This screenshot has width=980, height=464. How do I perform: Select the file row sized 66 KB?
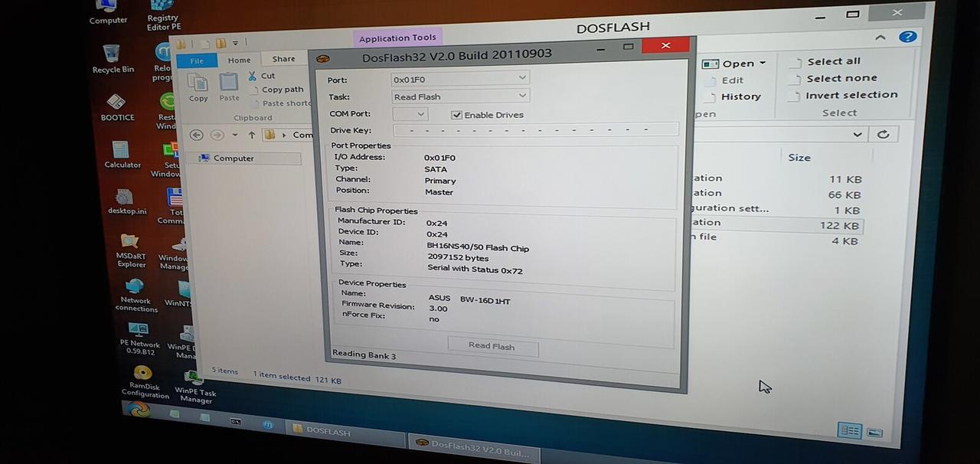pyautogui.click(x=776, y=194)
